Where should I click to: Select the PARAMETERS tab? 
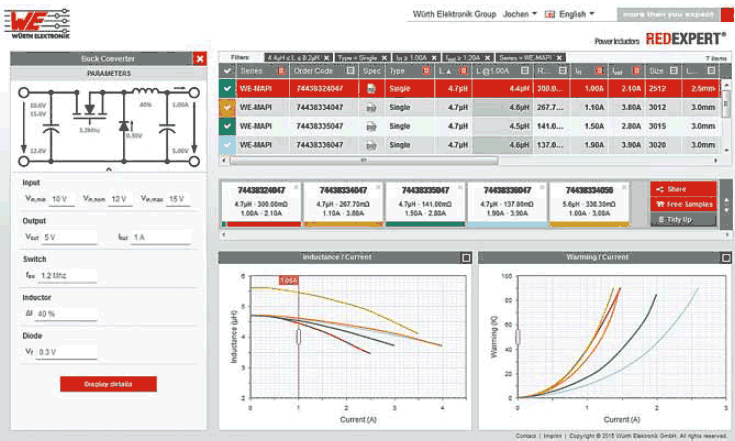point(109,74)
